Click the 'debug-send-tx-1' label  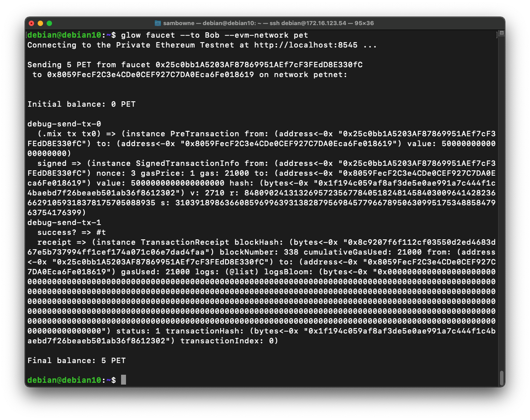point(64,222)
